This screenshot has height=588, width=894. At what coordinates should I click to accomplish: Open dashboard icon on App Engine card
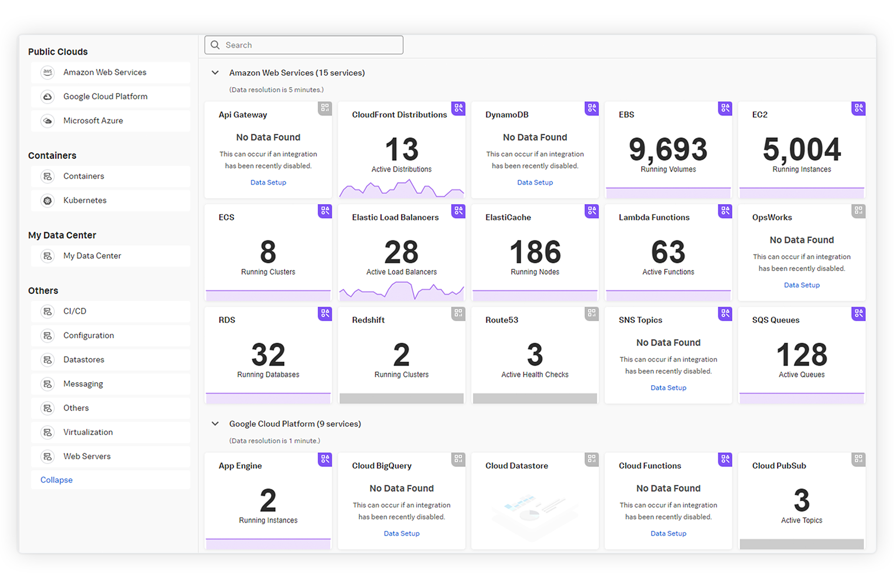[x=325, y=459]
